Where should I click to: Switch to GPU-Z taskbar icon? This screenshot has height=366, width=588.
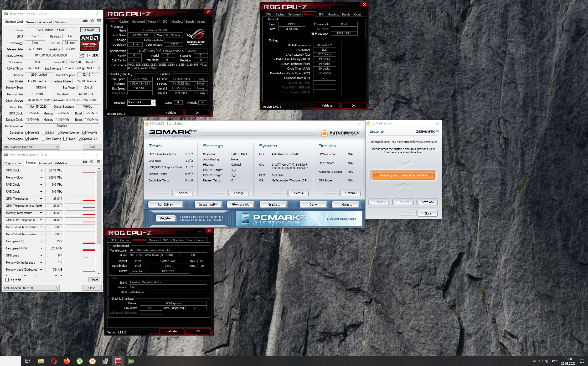(x=131, y=361)
